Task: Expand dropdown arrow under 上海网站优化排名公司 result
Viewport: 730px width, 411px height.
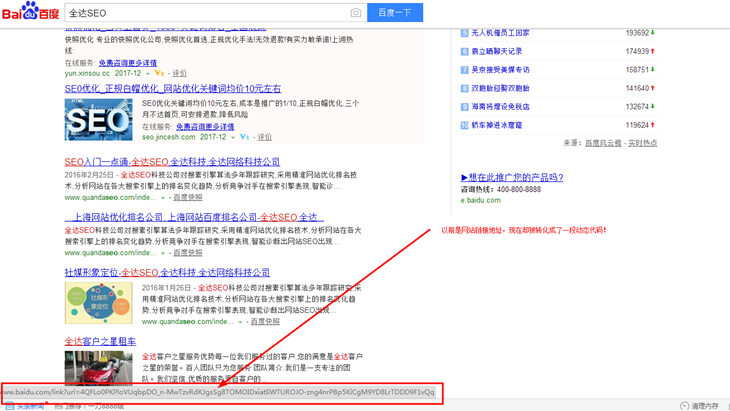Action: click(x=163, y=253)
